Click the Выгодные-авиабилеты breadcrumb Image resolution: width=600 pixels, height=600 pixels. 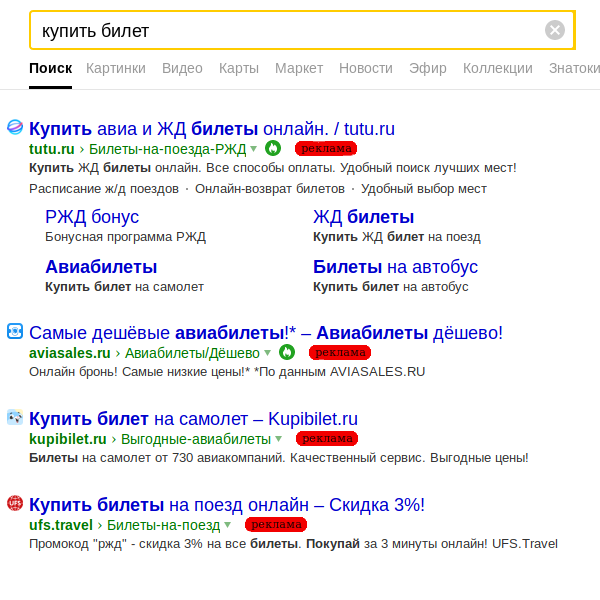pos(196,439)
